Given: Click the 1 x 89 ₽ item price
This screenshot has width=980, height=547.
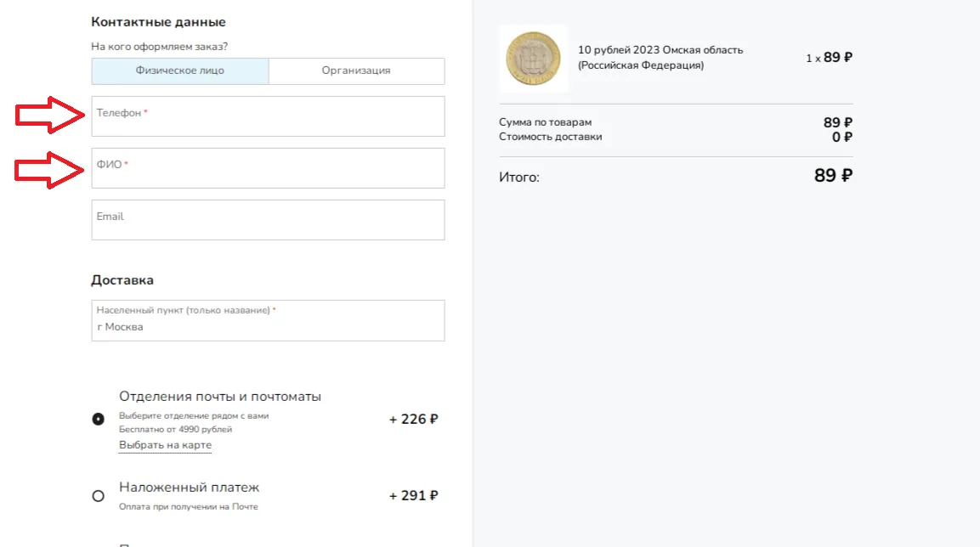Looking at the screenshot, I should (829, 58).
